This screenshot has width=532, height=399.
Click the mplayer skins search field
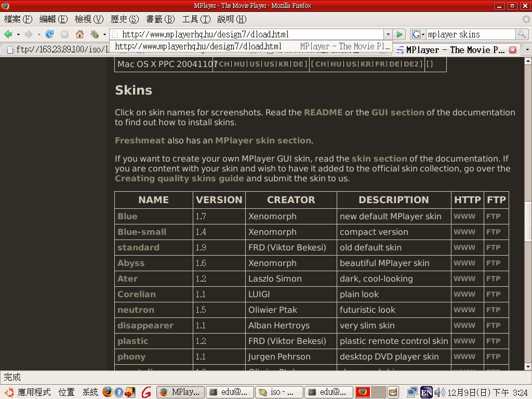tap(471, 34)
